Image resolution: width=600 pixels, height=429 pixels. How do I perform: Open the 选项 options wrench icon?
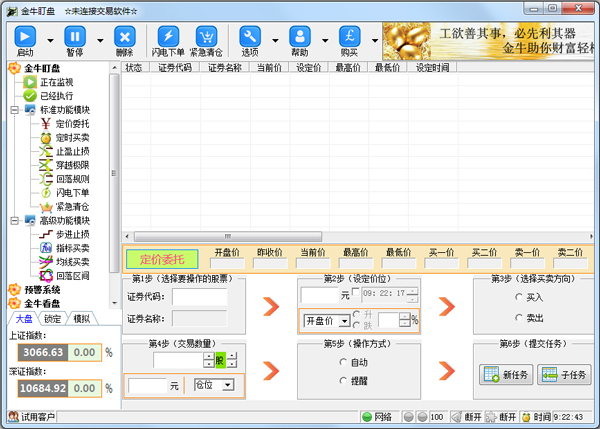tap(251, 36)
